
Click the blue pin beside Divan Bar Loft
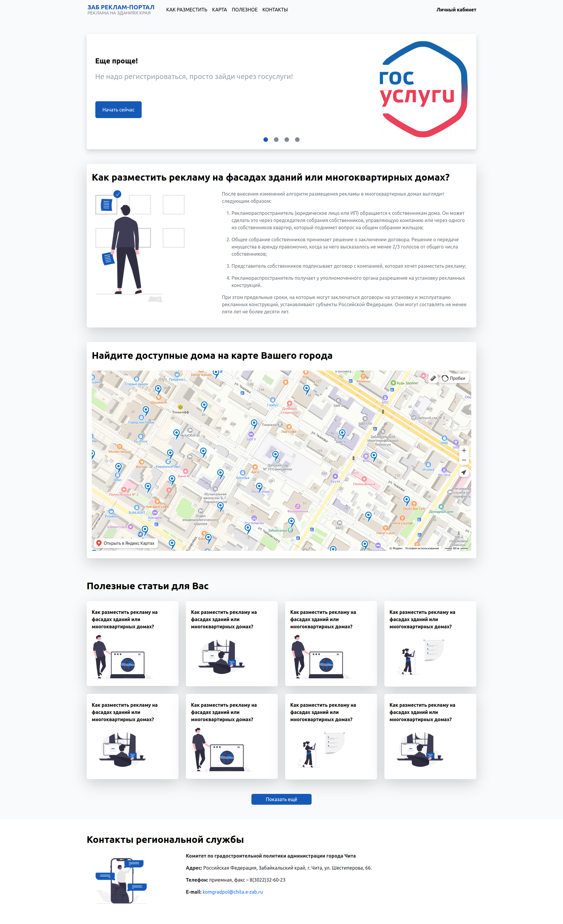407,500
